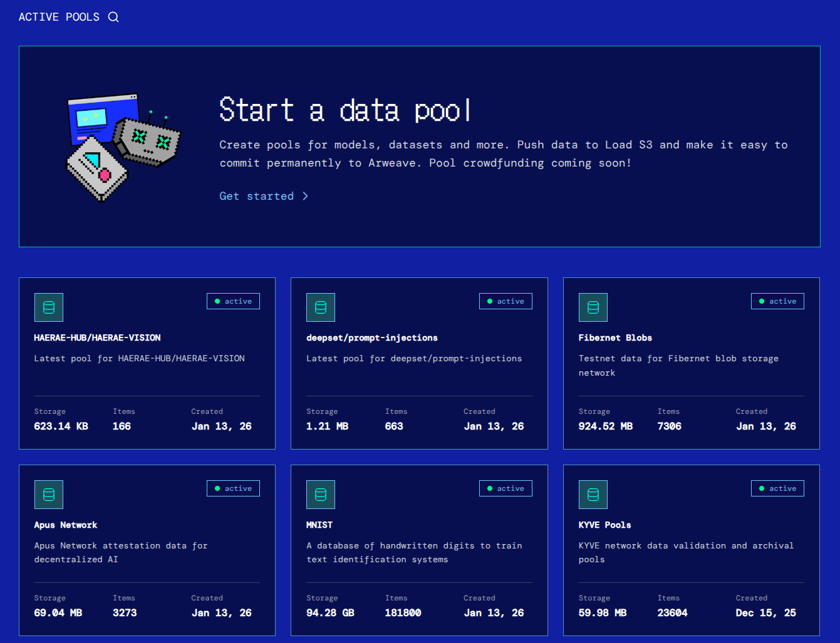This screenshot has height=643, width=840.
Task: Click the Apus Network database icon
Action: click(49, 495)
